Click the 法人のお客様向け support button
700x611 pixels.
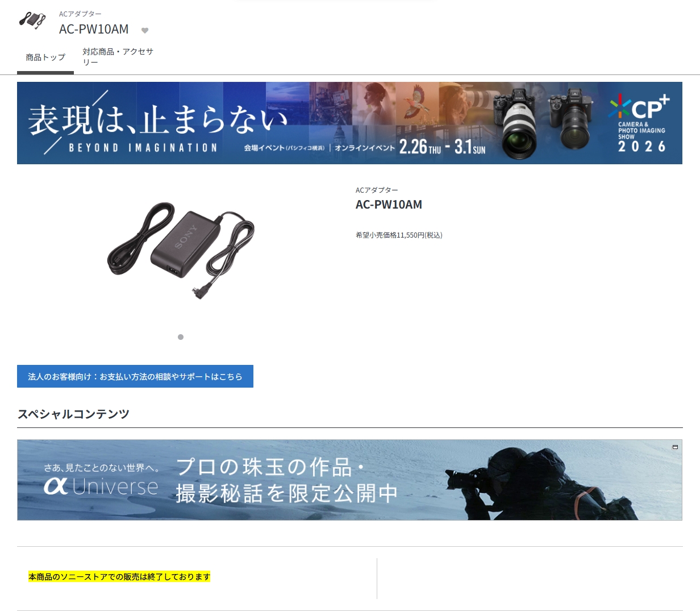point(135,376)
